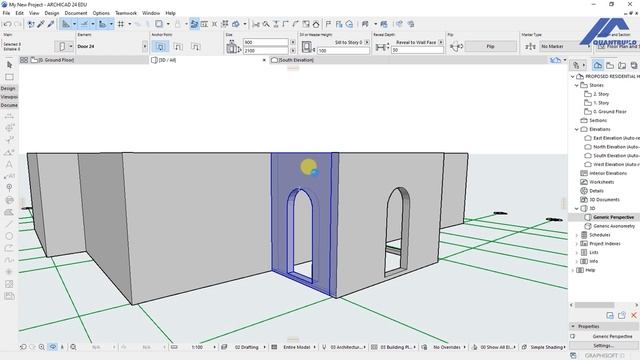Select Generic Axonometry in Navigator

point(614,226)
